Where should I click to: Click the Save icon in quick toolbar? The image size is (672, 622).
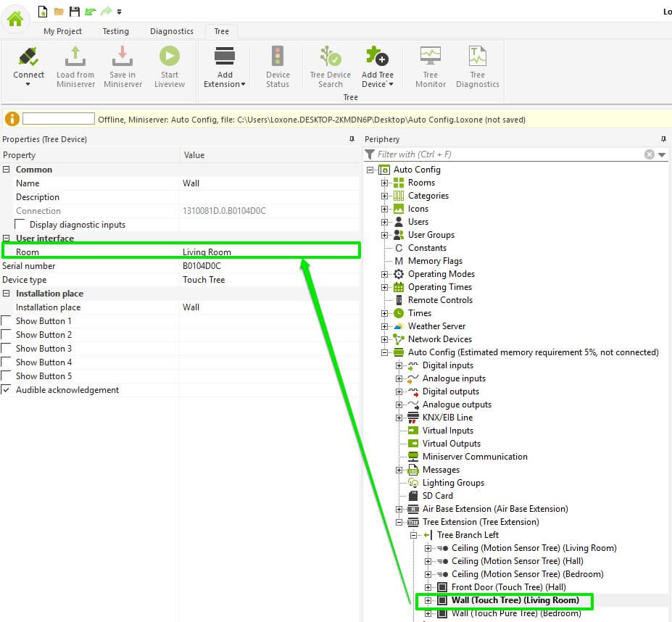pyautogui.click(x=73, y=12)
